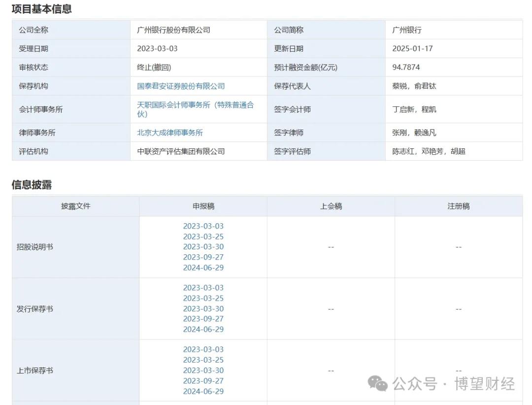Open 发行保荐书 draft dated 2023-03-30

point(203,309)
